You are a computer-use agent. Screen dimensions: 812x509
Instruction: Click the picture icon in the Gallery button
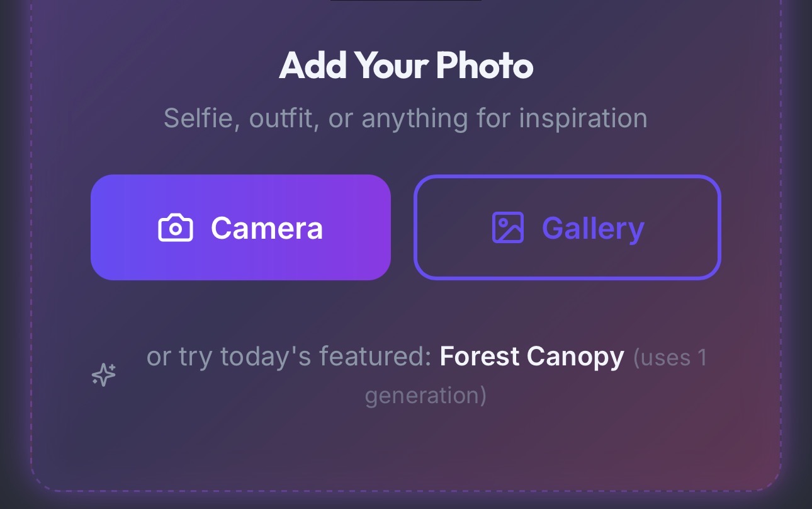(507, 228)
